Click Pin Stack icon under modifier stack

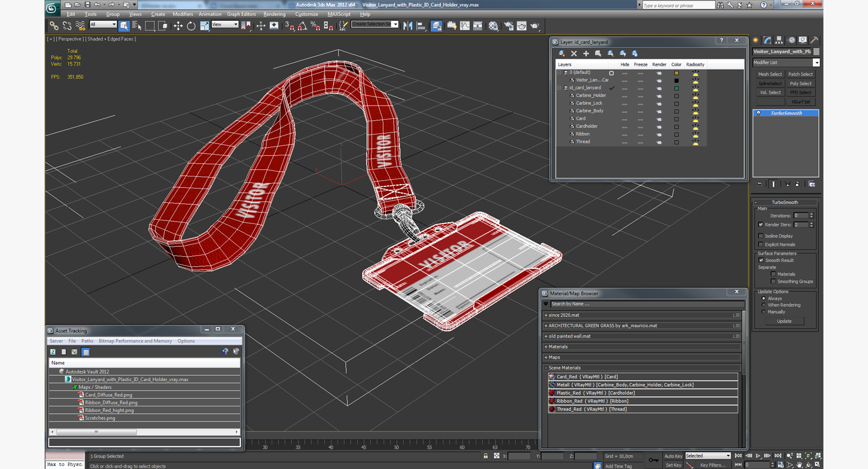[759, 184]
